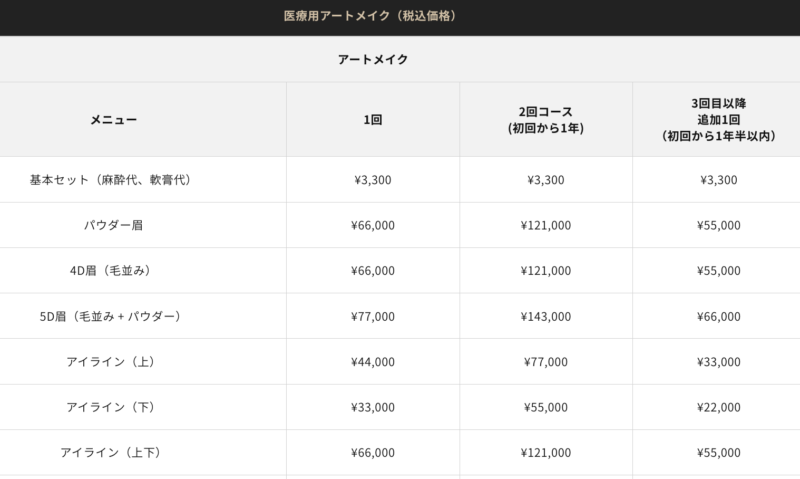Click the ¥77,000 price for 5D眉 1回
This screenshot has width=800, height=479.
click(x=374, y=316)
